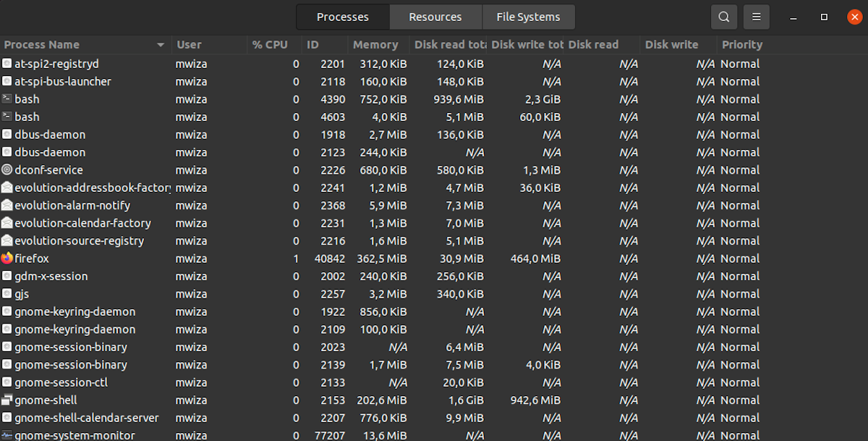Click the dconf-service gear icon

tap(7, 170)
